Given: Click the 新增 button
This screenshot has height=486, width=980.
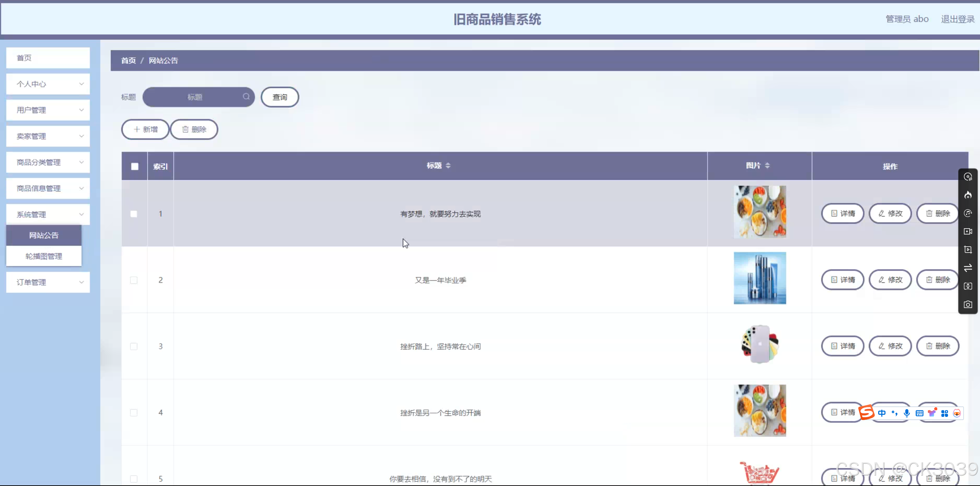Looking at the screenshot, I should click(145, 129).
